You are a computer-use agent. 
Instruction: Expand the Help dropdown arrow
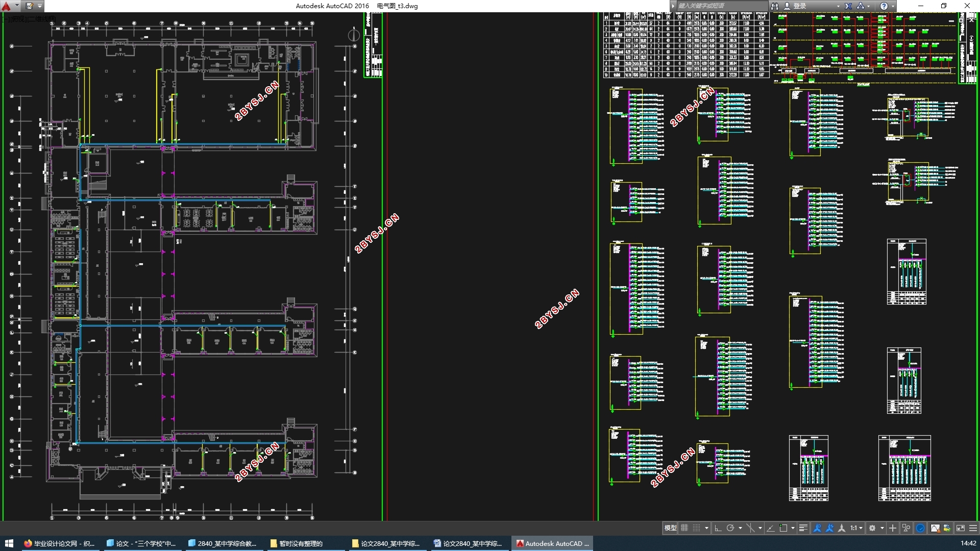[893, 6]
